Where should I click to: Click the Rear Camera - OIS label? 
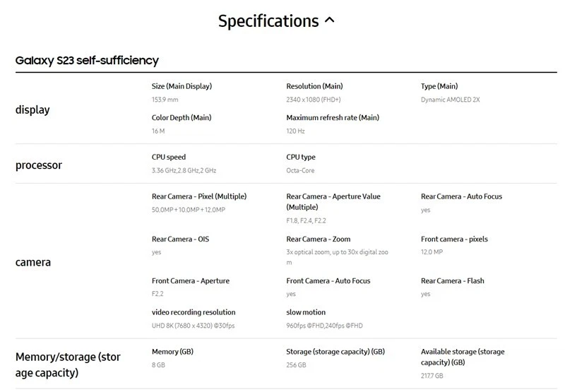[x=180, y=239]
